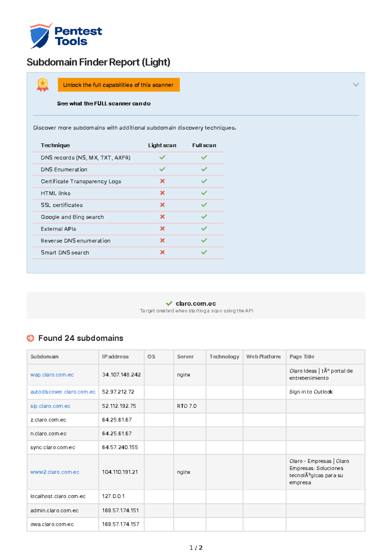Viewport: 392px width, 555px height.
Task: Click Unlock the full capabilities of this scanner
Action: (x=119, y=85)
